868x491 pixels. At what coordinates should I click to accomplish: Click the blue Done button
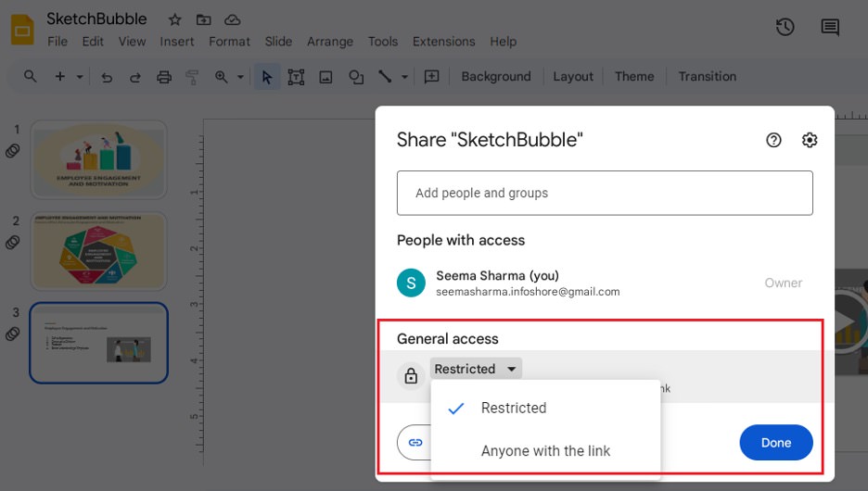(x=776, y=442)
